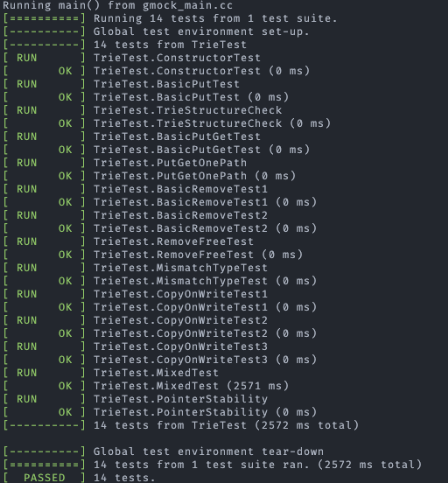Click the green PASSED label

(45, 478)
